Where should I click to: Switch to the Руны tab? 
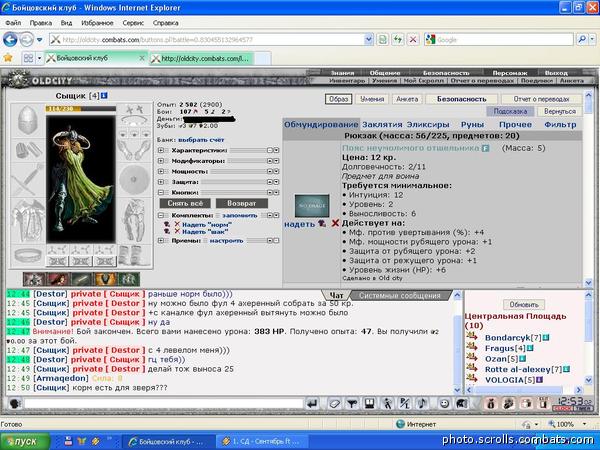tap(472, 124)
